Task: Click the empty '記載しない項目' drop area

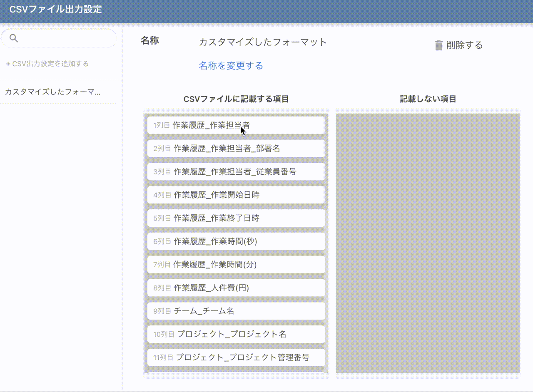Action: (428, 243)
